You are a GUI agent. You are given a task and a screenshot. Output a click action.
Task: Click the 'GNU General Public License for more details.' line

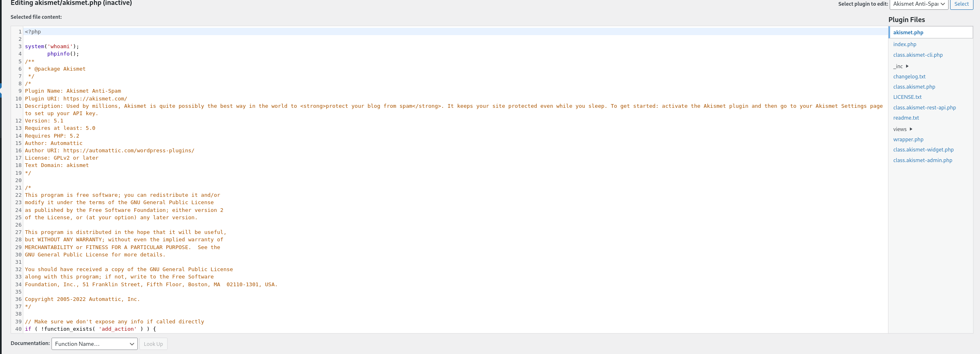95,255
